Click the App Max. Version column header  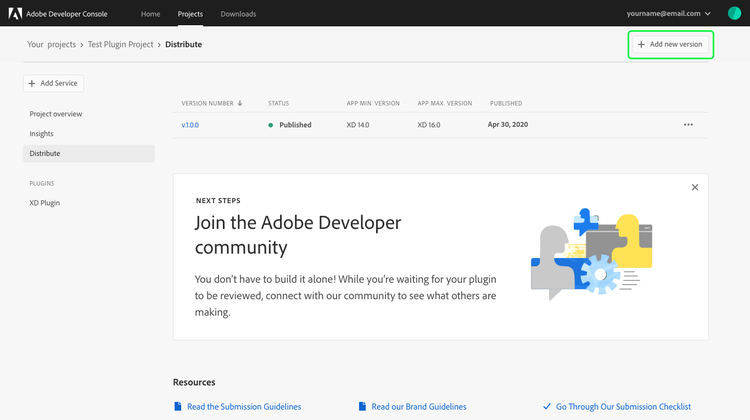point(445,103)
